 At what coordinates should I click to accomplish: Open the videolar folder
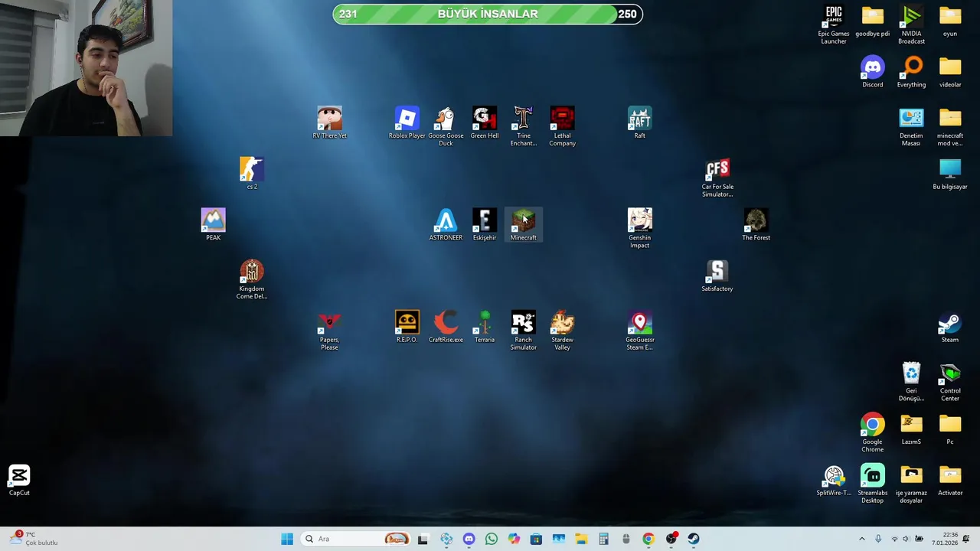(950, 72)
